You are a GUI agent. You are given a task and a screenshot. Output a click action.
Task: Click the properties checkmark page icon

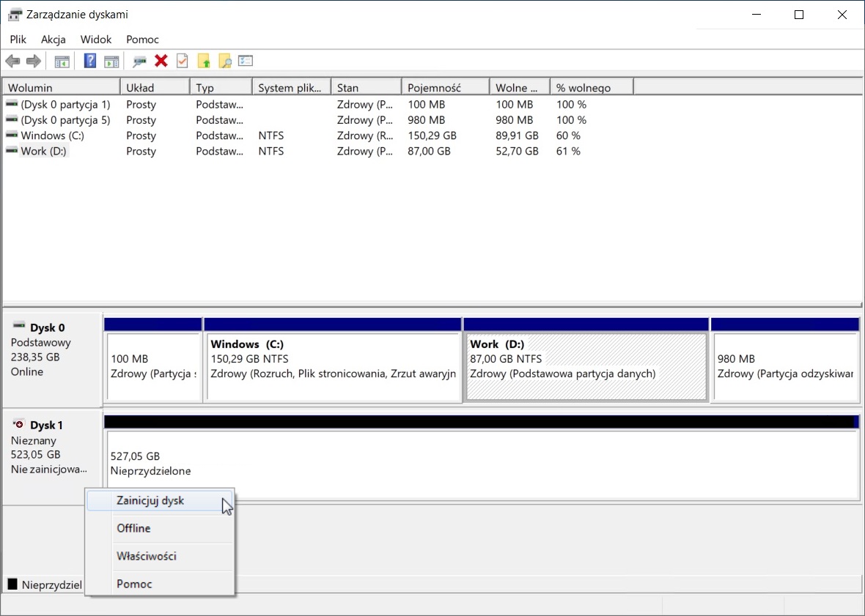pyautogui.click(x=183, y=62)
